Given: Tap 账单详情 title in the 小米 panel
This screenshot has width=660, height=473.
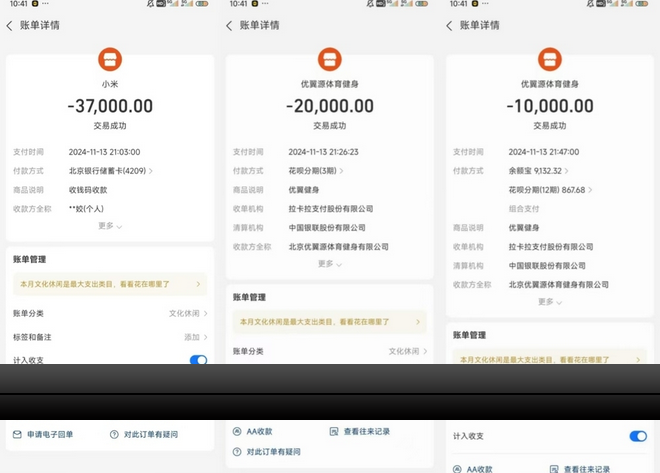Looking at the screenshot, I should (x=40, y=25).
